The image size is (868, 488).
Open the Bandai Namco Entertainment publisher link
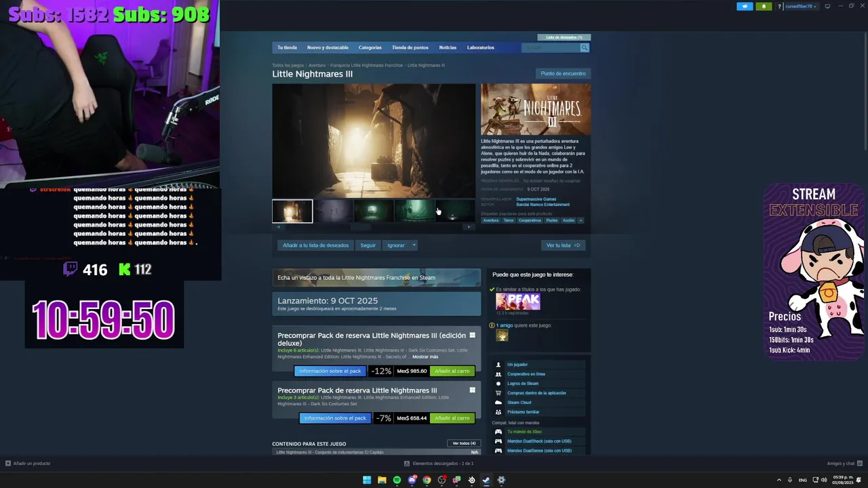click(x=543, y=205)
